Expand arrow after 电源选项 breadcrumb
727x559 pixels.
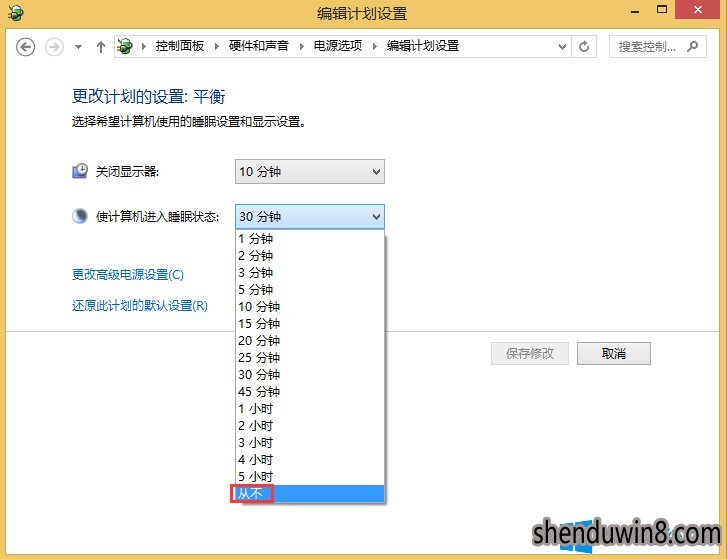(x=375, y=46)
